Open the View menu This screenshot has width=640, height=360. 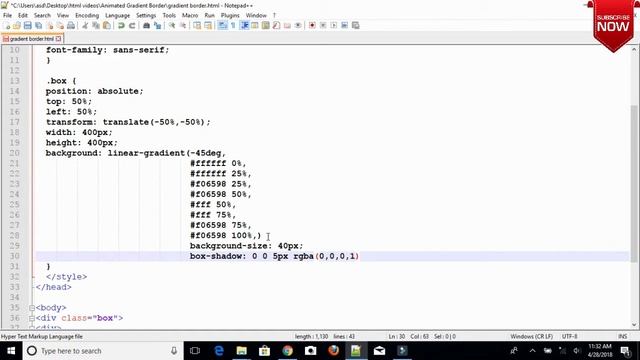[62, 15]
